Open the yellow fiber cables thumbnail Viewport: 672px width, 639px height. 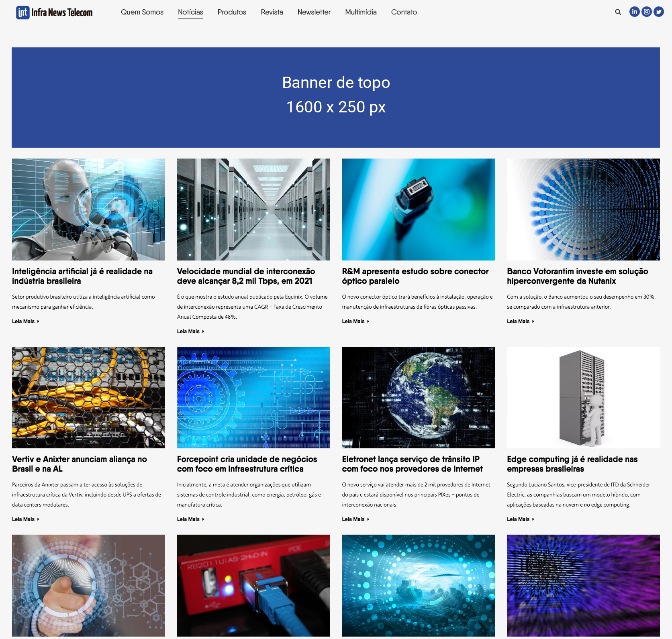[88, 397]
